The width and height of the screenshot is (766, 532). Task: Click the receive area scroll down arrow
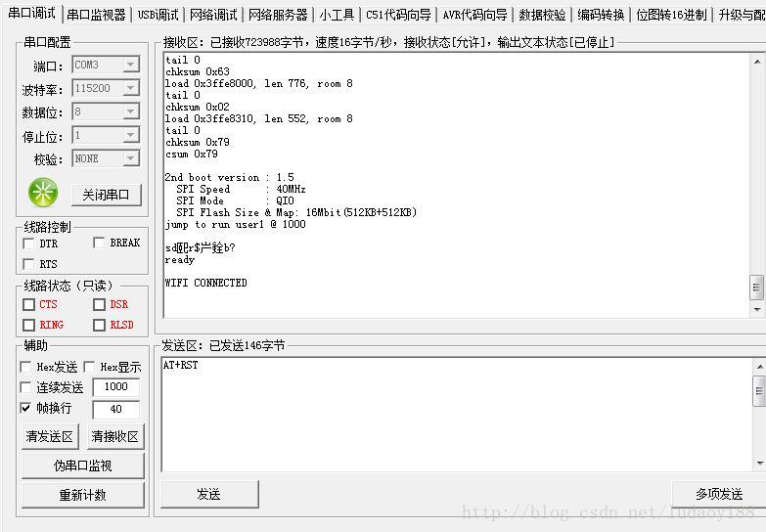757,310
